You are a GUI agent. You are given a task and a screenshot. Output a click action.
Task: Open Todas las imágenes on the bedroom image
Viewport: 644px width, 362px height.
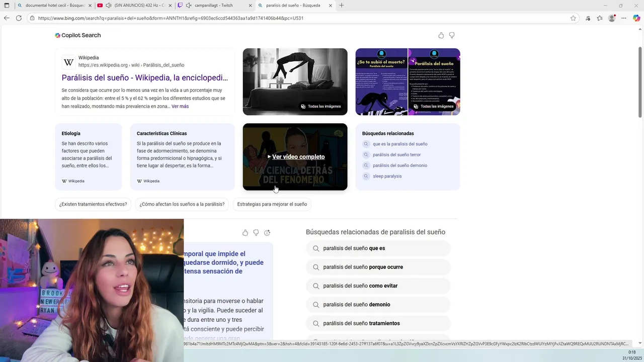[x=321, y=106]
